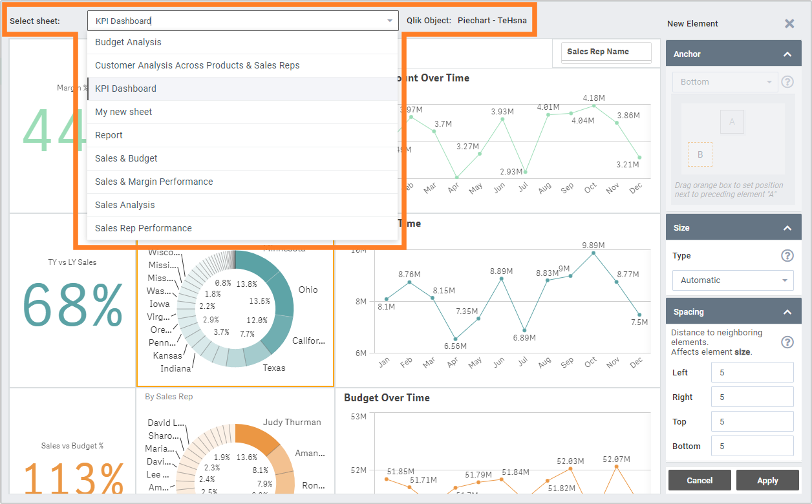Select KPI Dashboard in the list
The image size is (812, 504).
pos(242,89)
